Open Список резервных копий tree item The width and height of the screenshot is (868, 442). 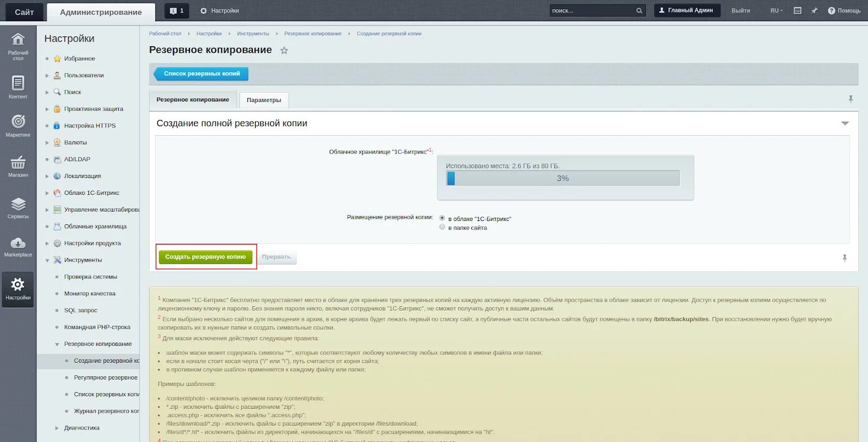pos(106,395)
